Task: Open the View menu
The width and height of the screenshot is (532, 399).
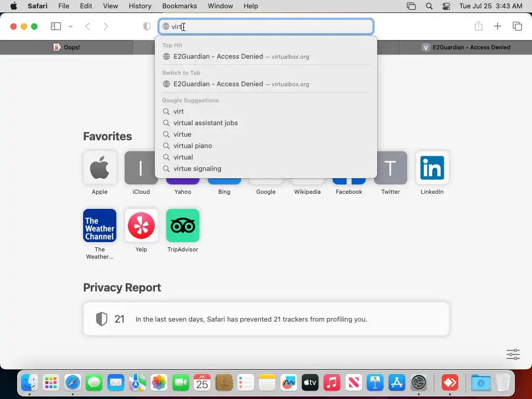Action: click(x=110, y=6)
